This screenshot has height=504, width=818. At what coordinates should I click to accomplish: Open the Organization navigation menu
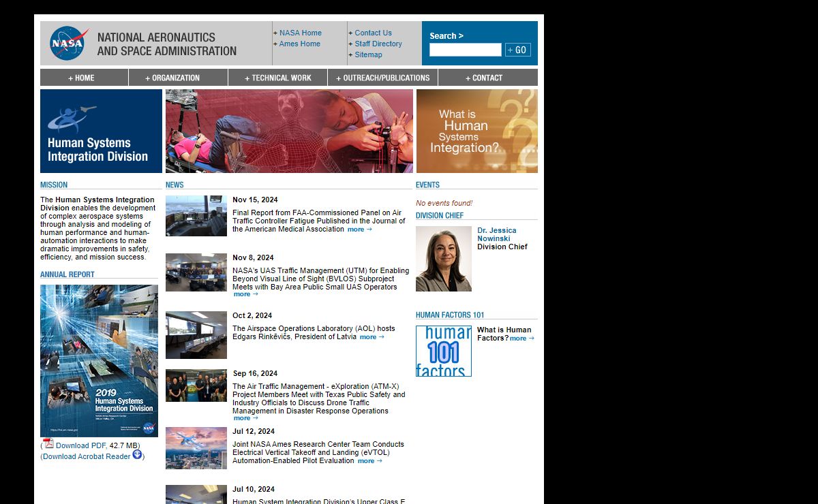178,78
